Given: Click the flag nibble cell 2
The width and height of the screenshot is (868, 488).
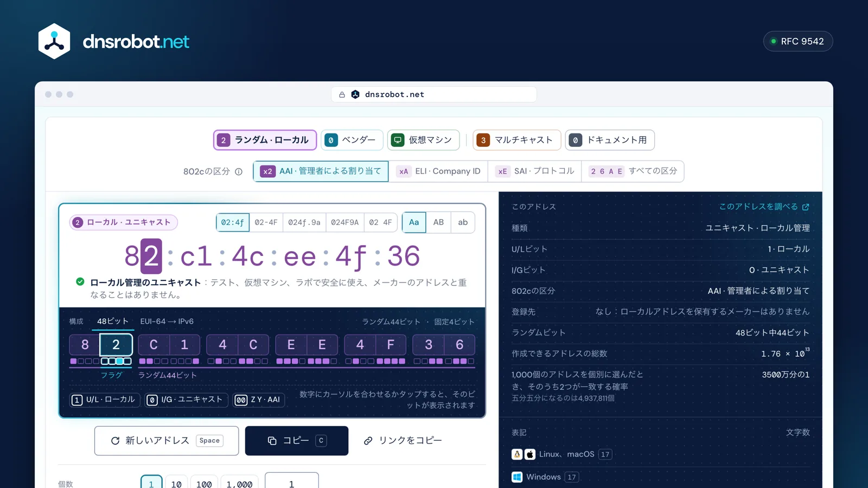Looking at the screenshot, I should [x=116, y=345].
